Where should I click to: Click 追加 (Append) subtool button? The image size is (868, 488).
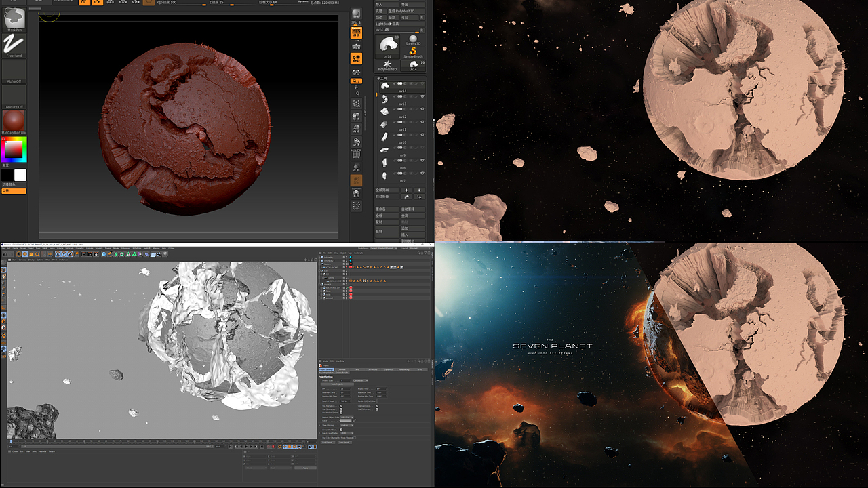(413, 228)
